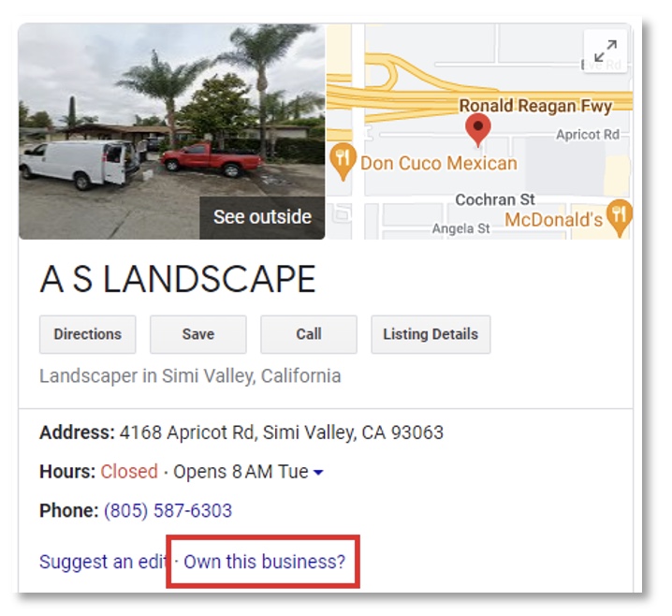This screenshot has height=616, width=672.
Task: Click the red location pin on map
Action: pyautogui.click(x=478, y=130)
